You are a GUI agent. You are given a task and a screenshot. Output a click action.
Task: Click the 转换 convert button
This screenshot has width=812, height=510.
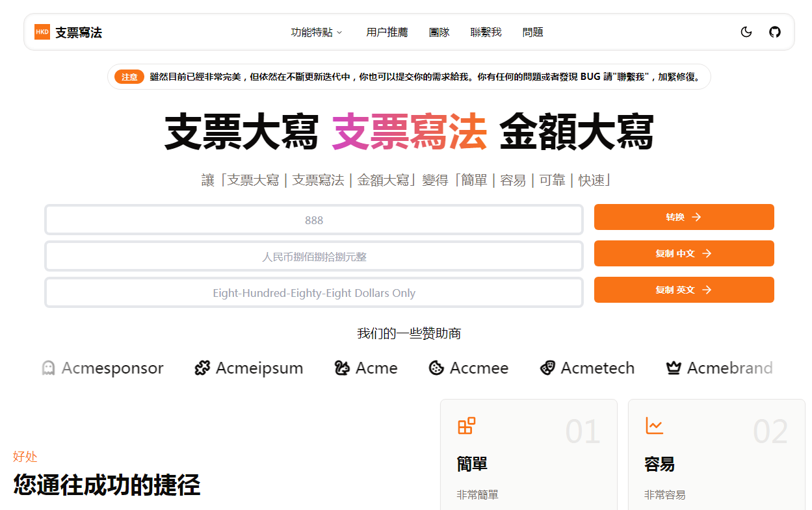click(x=683, y=217)
